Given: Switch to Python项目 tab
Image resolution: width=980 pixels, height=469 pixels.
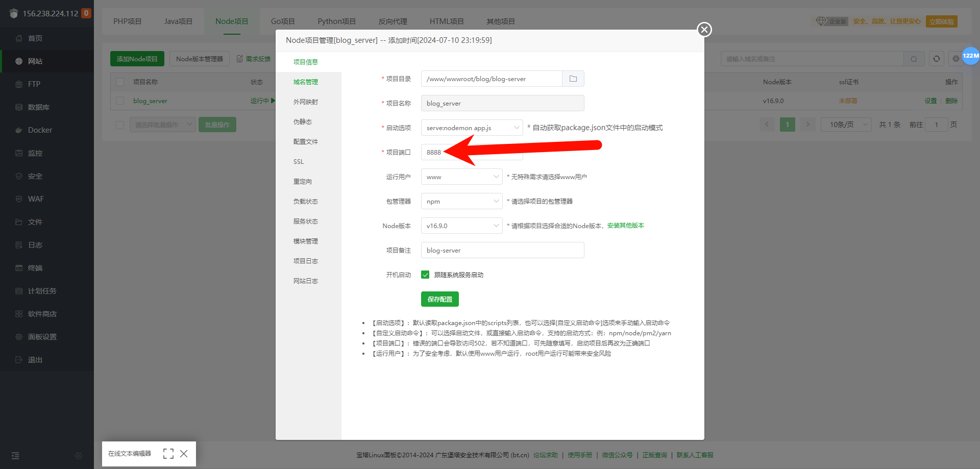Looking at the screenshot, I should click(337, 21).
